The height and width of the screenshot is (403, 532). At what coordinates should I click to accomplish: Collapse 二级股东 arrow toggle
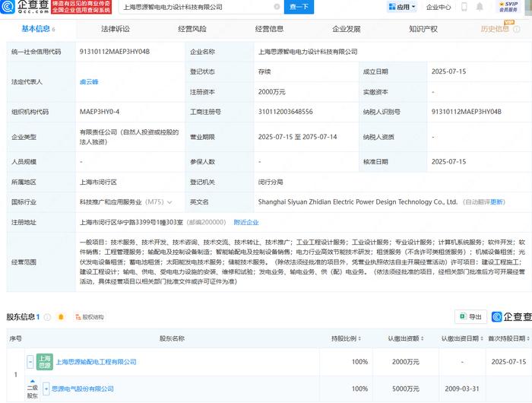point(33,381)
